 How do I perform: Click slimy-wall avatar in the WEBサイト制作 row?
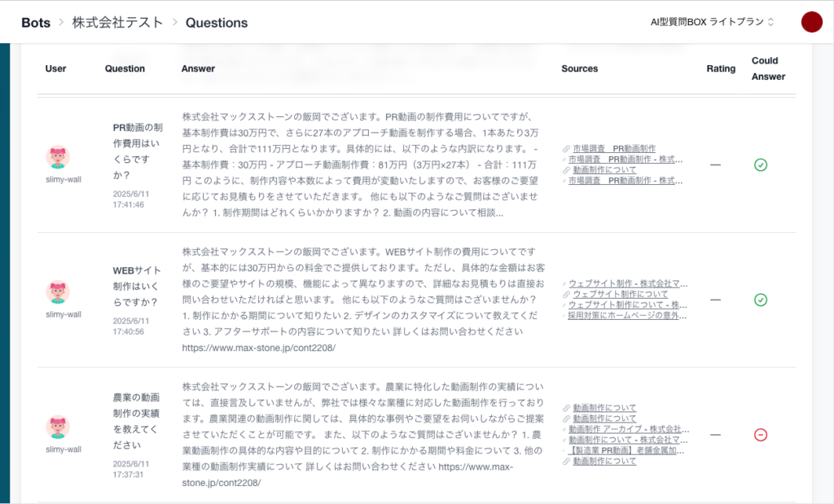[x=58, y=292]
